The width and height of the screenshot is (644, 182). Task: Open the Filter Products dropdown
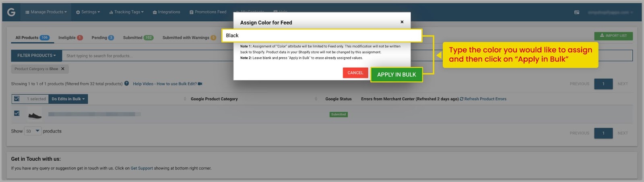tap(37, 56)
